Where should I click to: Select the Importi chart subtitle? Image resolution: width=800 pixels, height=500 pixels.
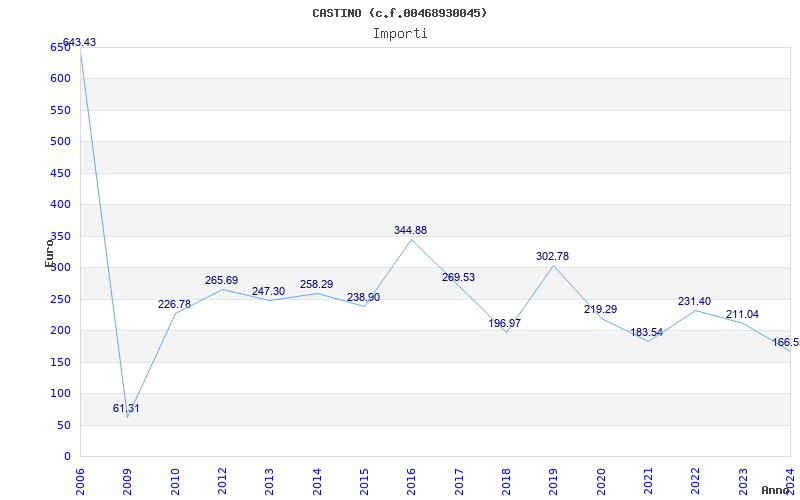pos(400,34)
